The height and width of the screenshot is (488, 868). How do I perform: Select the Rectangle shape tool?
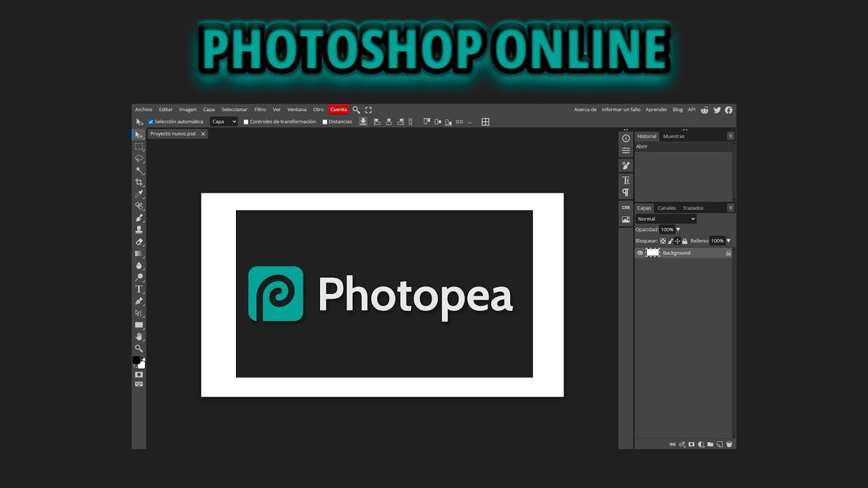(139, 325)
